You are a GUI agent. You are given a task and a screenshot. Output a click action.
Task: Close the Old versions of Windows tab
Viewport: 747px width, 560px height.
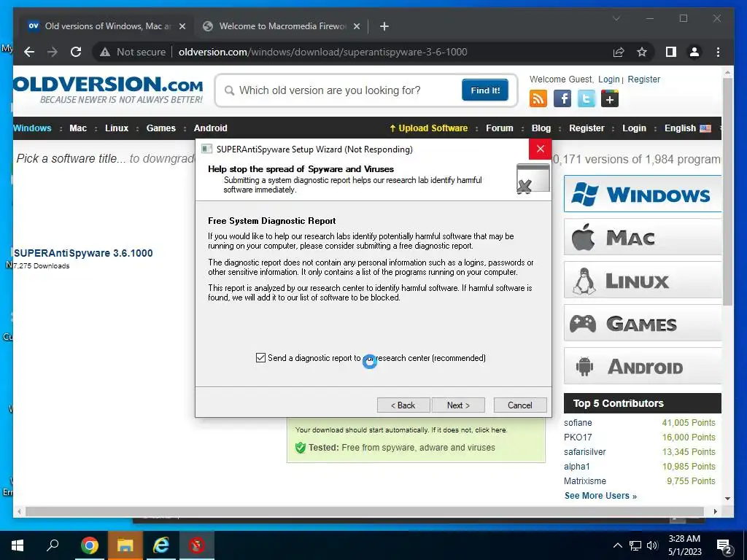pyautogui.click(x=182, y=26)
